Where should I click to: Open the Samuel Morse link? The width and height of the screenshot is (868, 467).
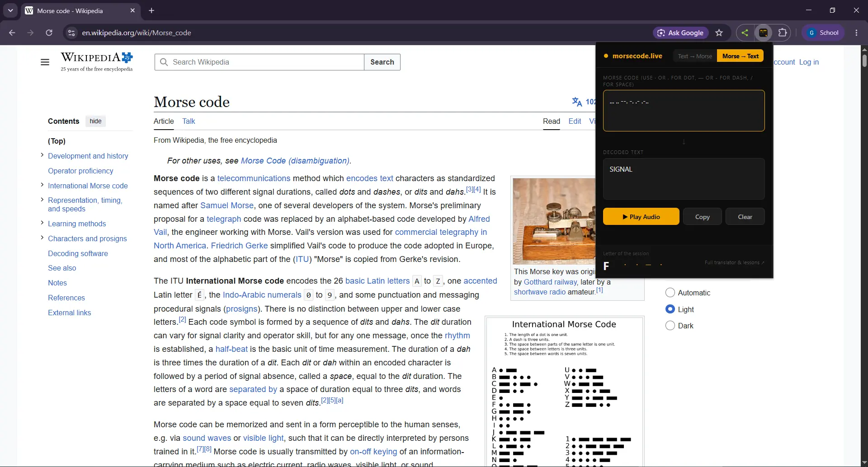pyautogui.click(x=227, y=205)
